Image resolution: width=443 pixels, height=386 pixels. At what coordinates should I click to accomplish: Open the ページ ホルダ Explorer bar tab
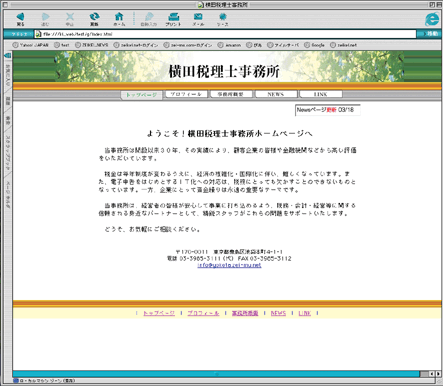[x=8, y=194]
